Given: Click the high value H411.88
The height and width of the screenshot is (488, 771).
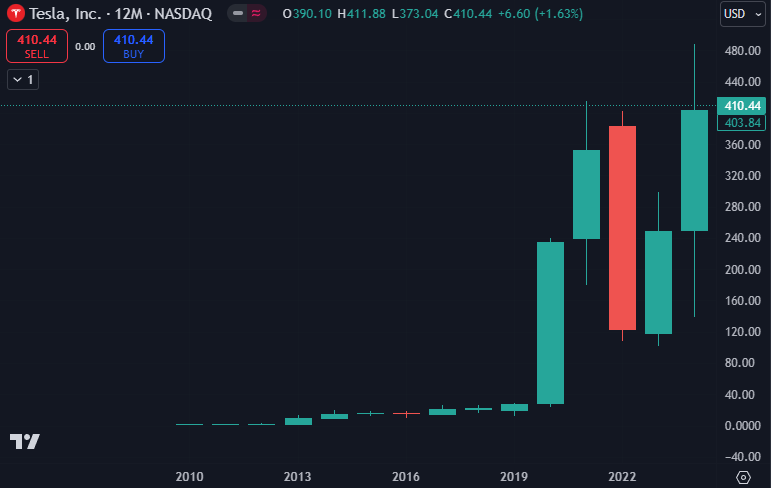Looking at the screenshot, I should pos(361,14).
